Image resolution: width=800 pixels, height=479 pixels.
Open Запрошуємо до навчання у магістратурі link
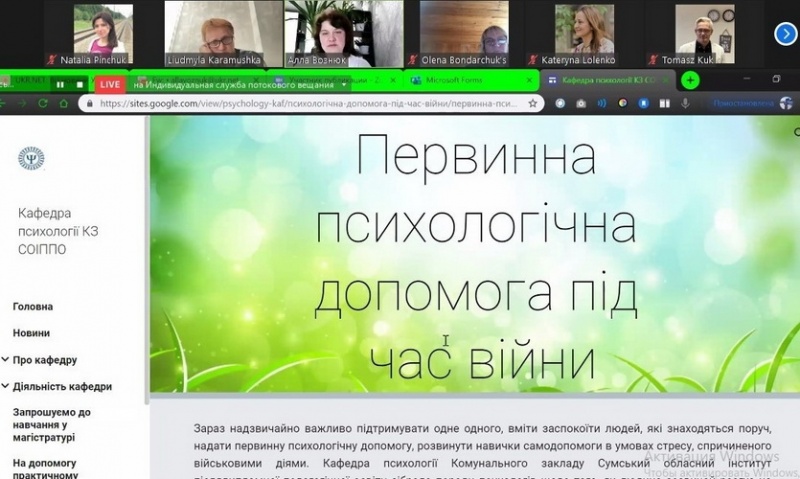pyautogui.click(x=51, y=424)
